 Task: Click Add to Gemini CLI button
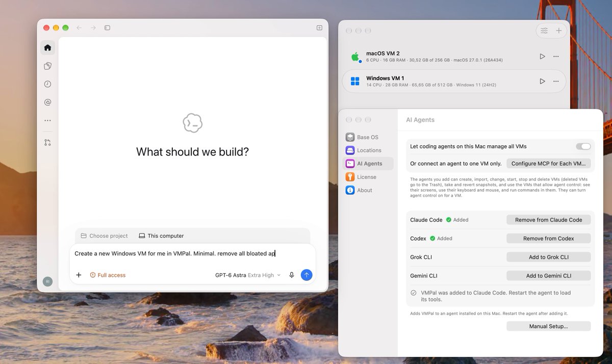pos(548,276)
